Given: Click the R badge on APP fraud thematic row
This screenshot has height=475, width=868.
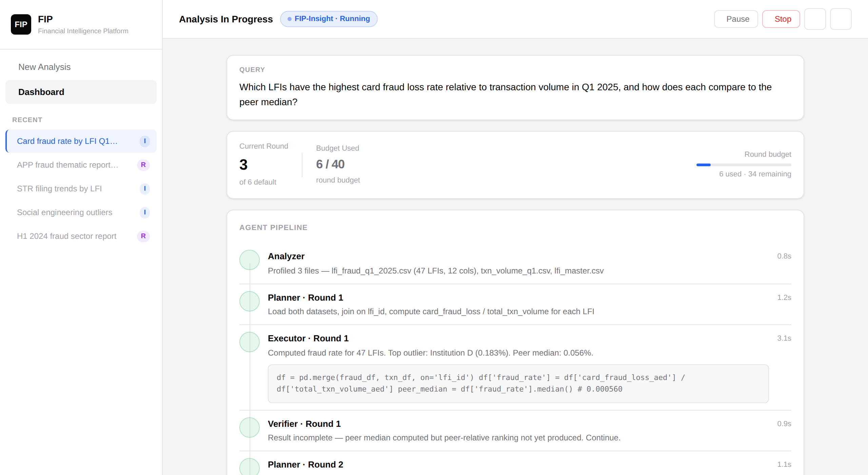Looking at the screenshot, I should pos(143,165).
